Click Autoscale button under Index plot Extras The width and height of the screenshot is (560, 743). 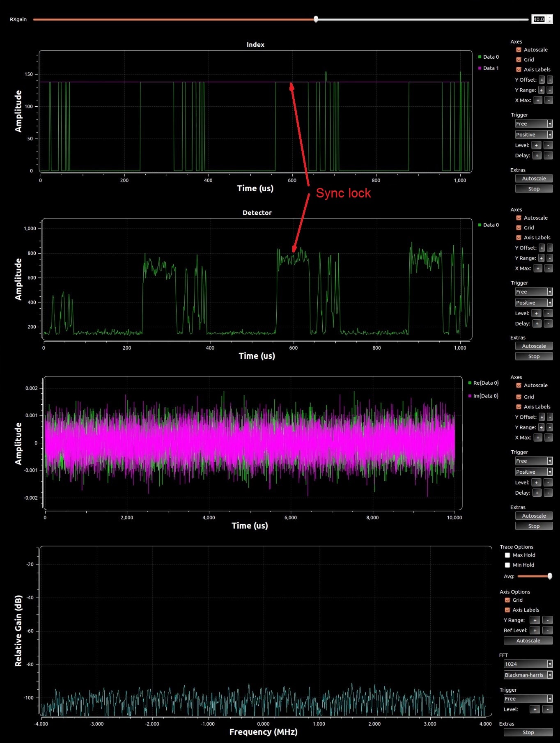[x=534, y=179]
